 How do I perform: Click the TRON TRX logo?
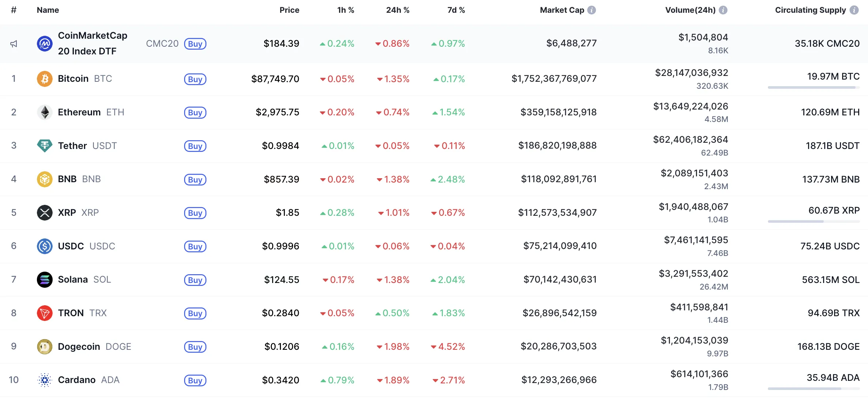[45, 313]
